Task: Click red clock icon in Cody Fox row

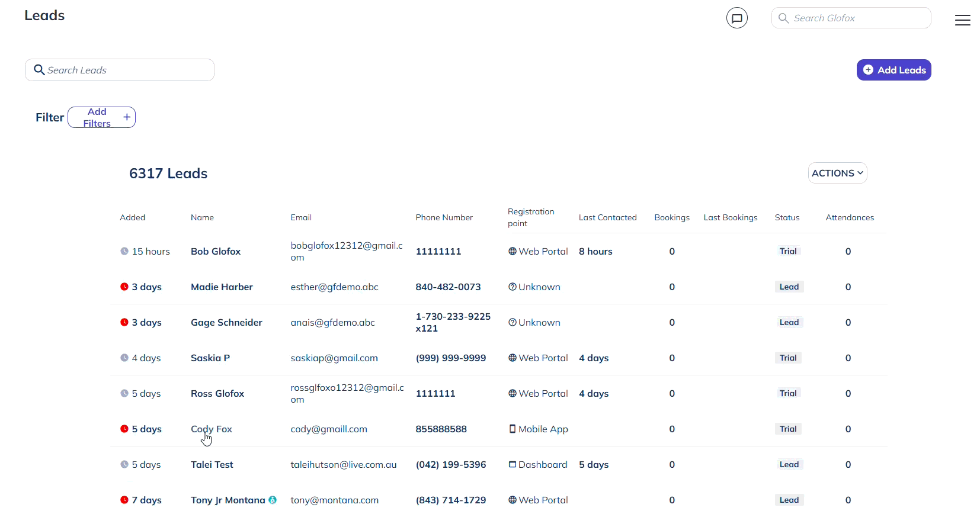Action: (124, 429)
